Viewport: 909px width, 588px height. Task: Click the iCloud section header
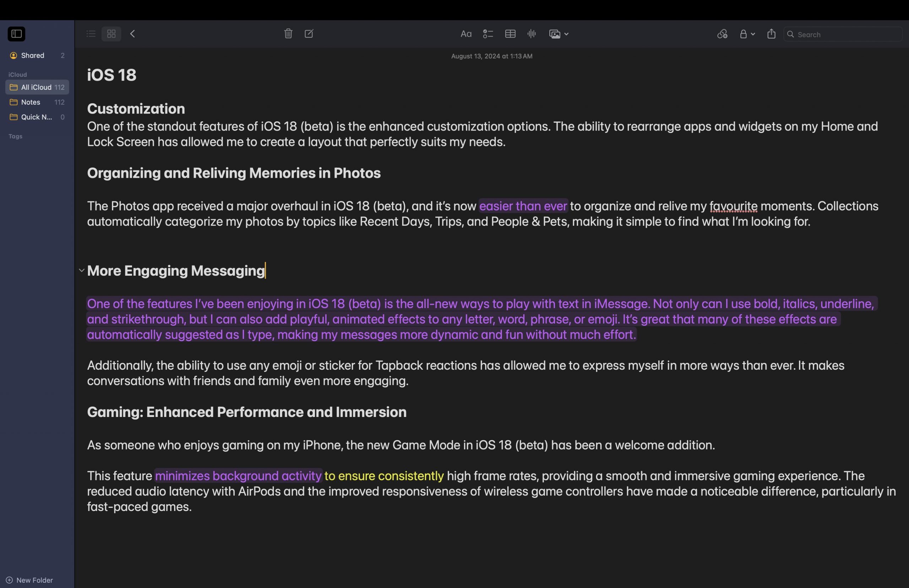(17, 75)
